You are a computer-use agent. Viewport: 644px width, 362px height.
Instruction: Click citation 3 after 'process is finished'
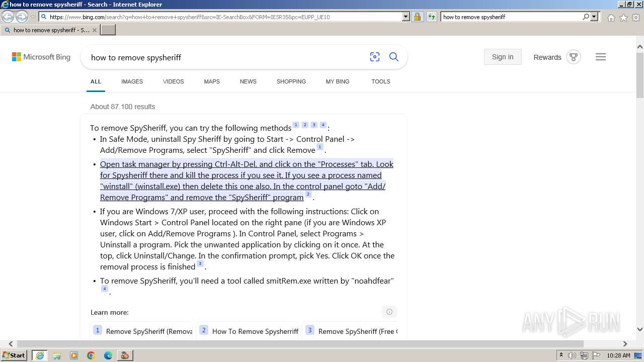(x=200, y=264)
